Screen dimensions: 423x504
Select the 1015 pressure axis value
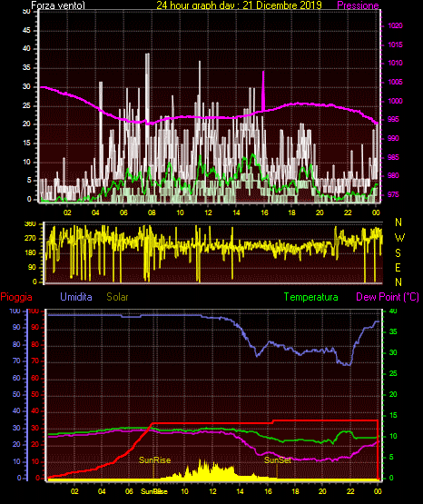click(395, 44)
